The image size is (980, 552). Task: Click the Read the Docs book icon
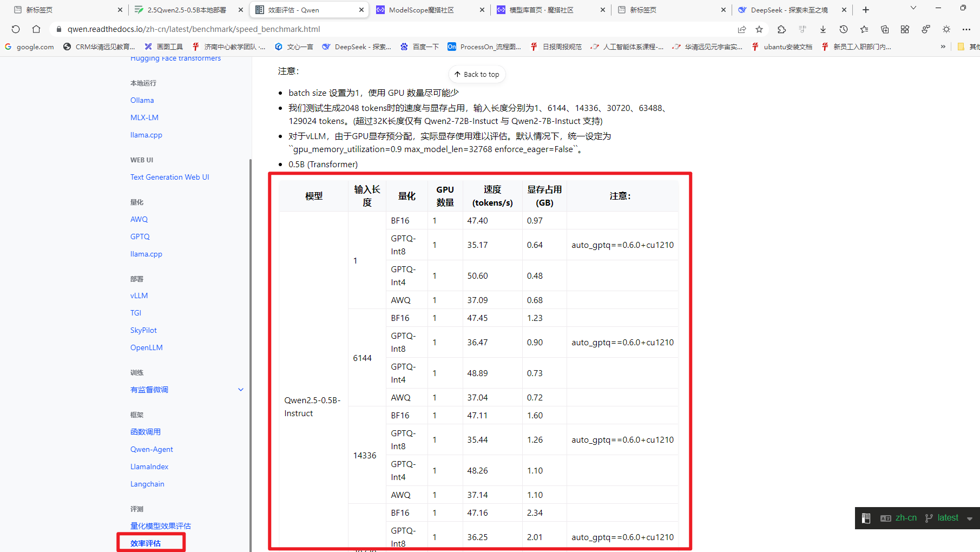[866, 518]
